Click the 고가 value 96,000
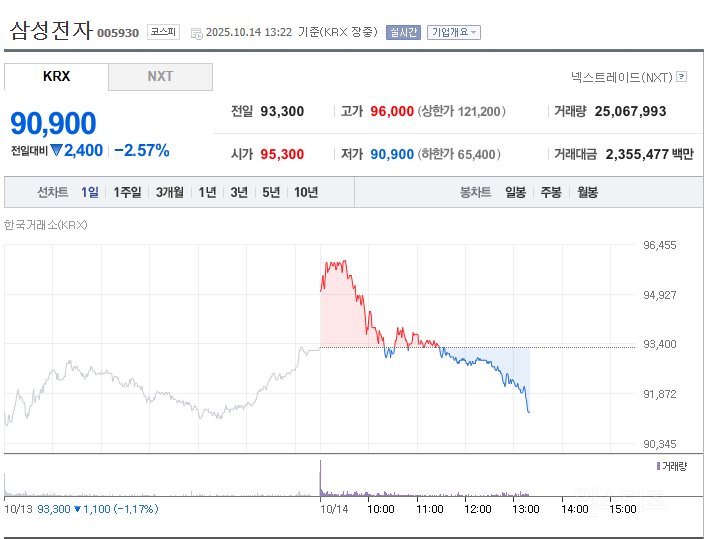The image size is (704, 539). point(392,111)
